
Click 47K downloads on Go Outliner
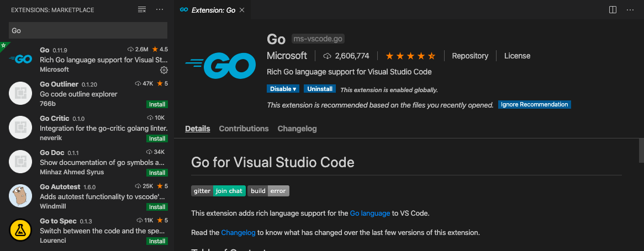point(144,84)
